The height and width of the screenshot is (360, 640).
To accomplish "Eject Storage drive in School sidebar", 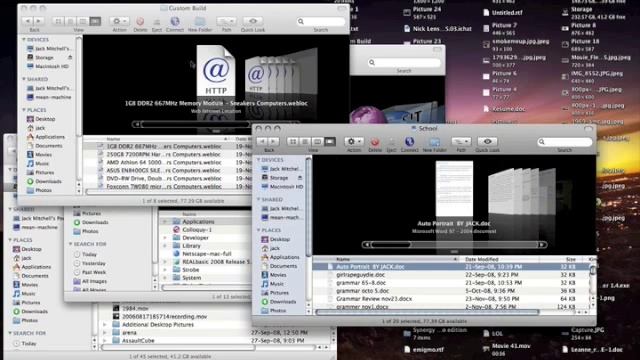I will tap(300, 178).
